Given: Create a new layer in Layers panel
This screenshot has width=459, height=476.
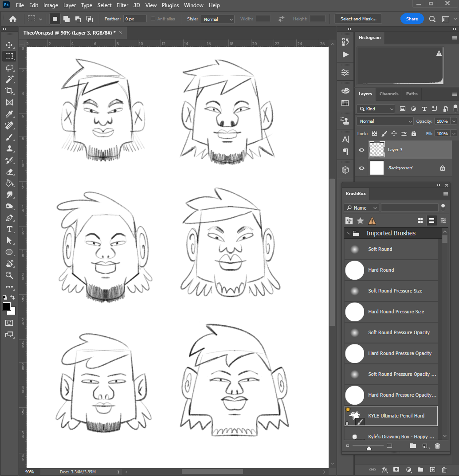Looking at the screenshot, I should pyautogui.click(x=432, y=470).
